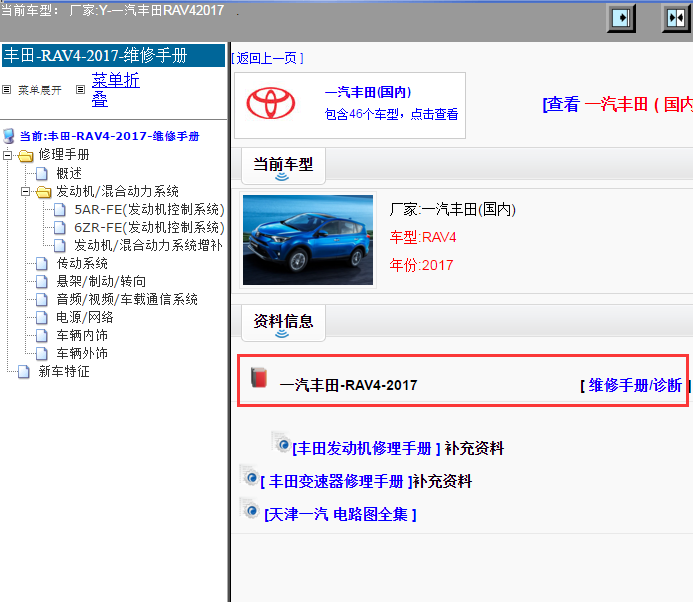
Task: Click the gear icon beside 天津一汽 电路图全集
Action: coord(250,510)
